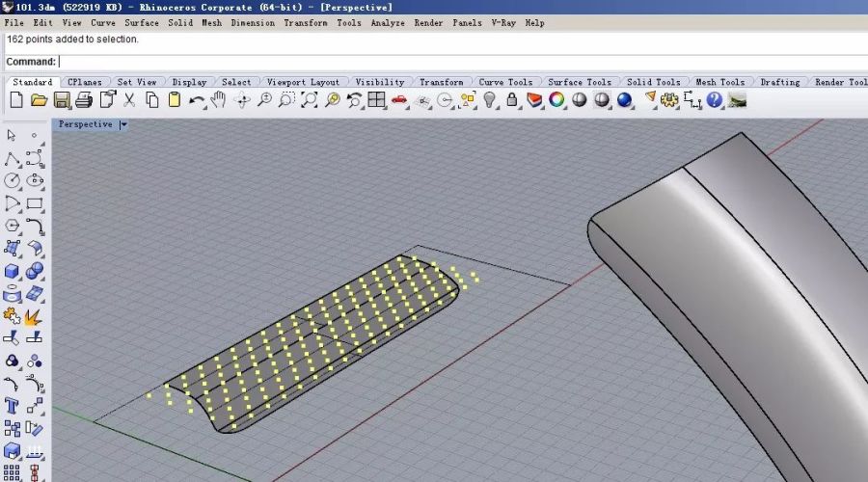Screen dimensions: 868x482
Task: Select the Circle drawing tool
Action: point(13,180)
